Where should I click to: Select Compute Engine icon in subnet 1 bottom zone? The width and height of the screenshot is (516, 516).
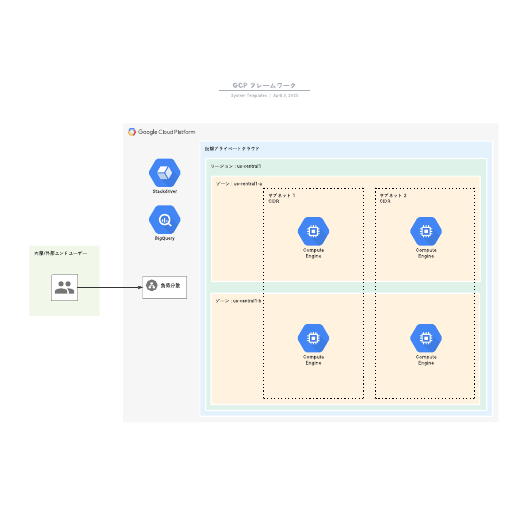pyautogui.click(x=313, y=338)
